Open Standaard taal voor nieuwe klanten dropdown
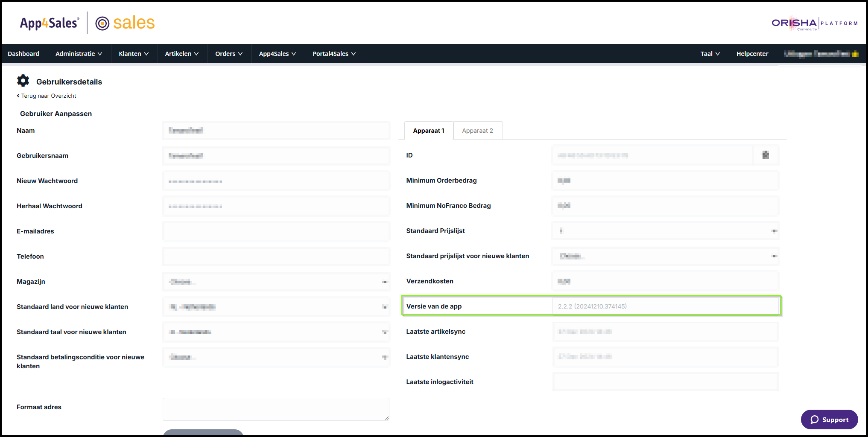The height and width of the screenshot is (437, 868). point(276,332)
